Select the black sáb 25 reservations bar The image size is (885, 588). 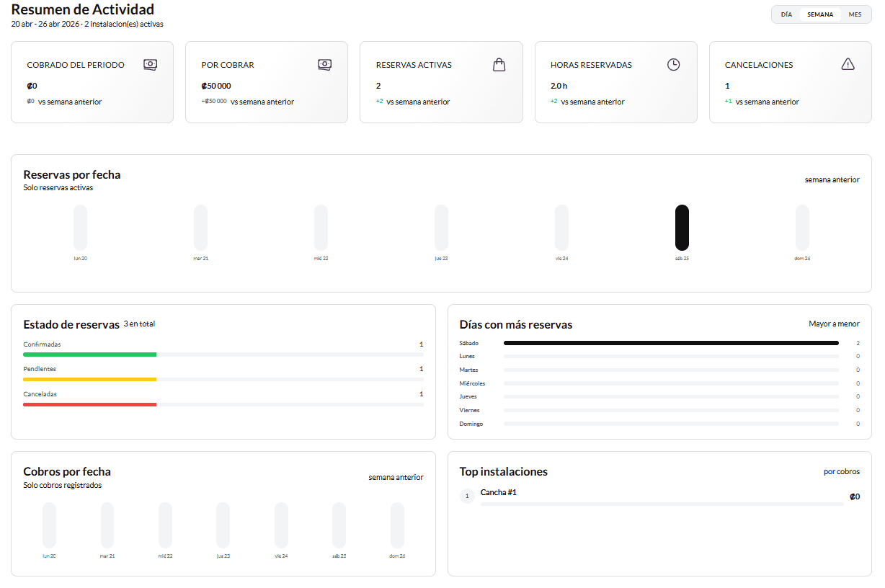(x=682, y=228)
